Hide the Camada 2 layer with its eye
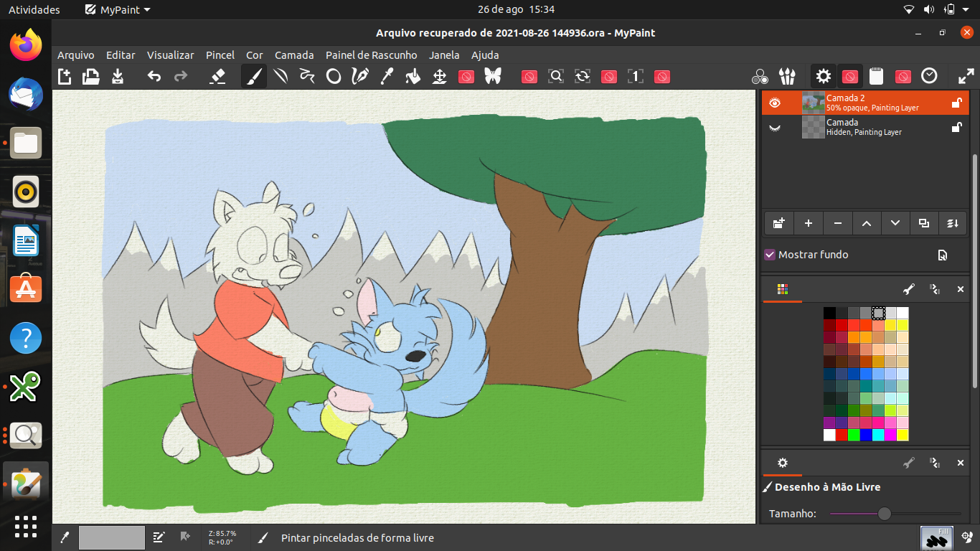Screen dimensions: 980x551 click(775, 103)
